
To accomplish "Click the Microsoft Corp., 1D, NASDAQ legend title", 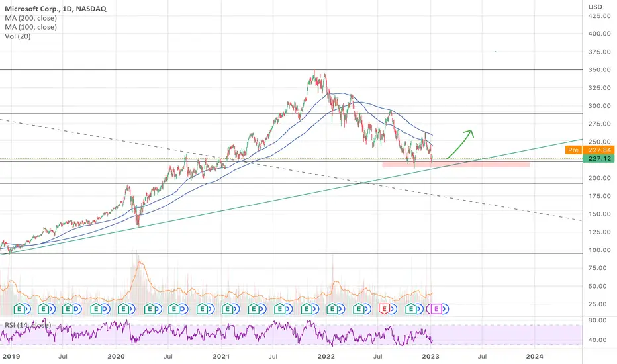I will (56, 9).
